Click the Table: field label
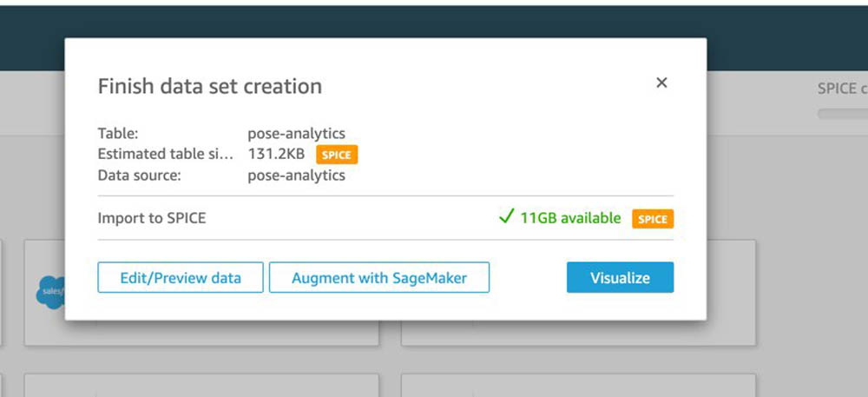 point(118,134)
